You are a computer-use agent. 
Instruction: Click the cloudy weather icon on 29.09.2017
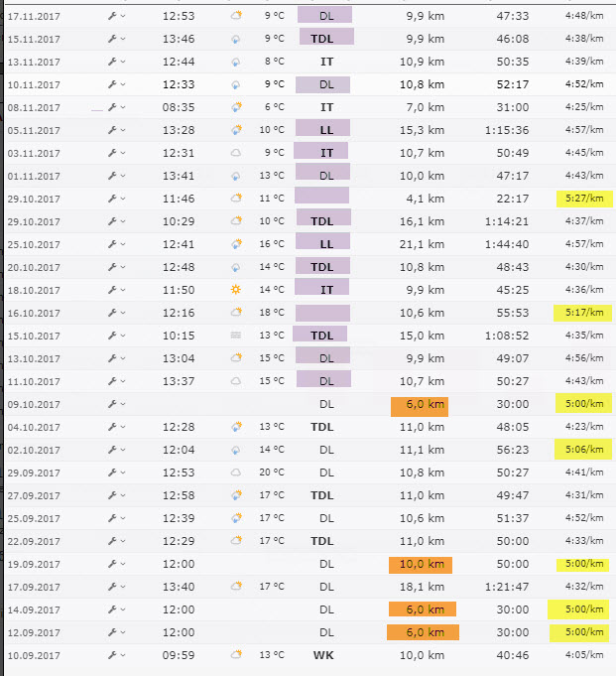click(x=236, y=473)
